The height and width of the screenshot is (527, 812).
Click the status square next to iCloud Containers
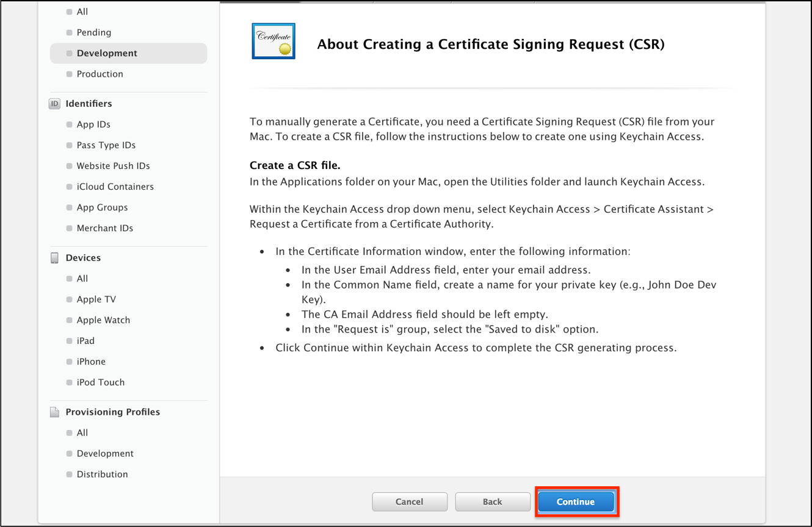pyautogui.click(x=68, y=187)
